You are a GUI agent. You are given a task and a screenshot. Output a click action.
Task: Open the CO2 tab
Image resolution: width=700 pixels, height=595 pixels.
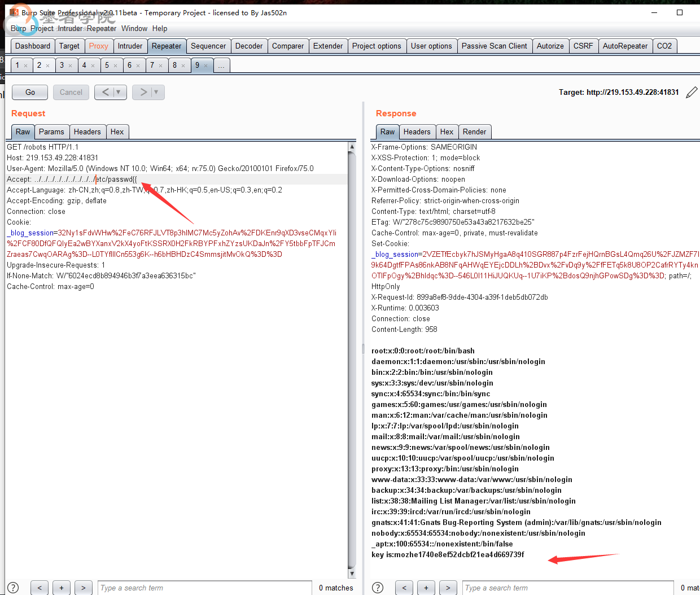pyautogui.click(x=664, y=46)
